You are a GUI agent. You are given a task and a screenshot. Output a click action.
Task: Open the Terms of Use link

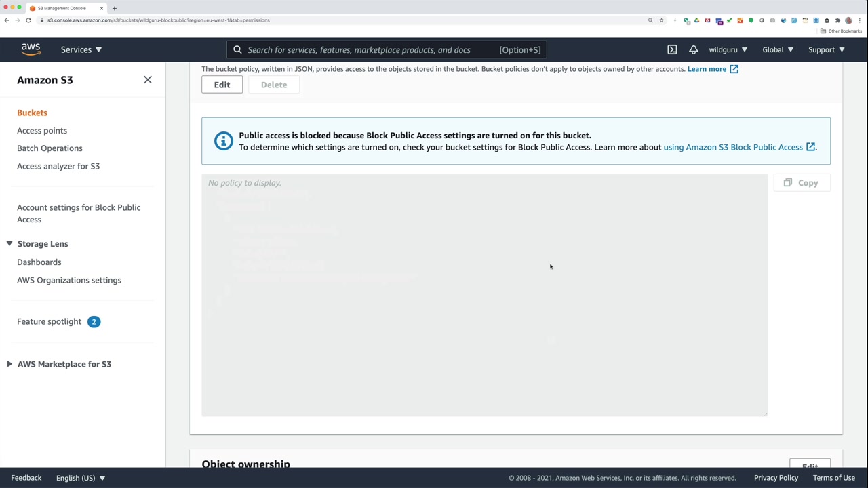(834, 478)
